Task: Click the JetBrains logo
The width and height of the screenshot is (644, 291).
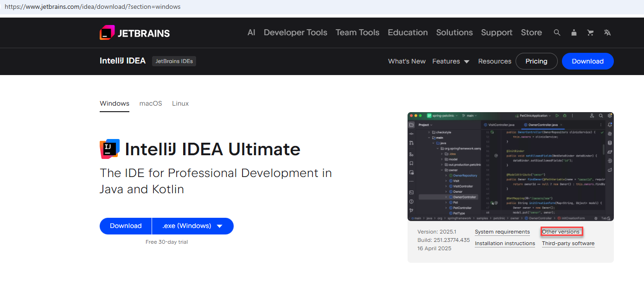Action: [135, 33]
